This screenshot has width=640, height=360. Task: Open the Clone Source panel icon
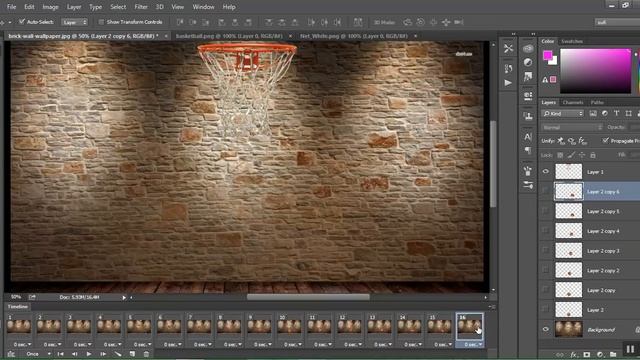pyautogui.click(x=528, y=116)
